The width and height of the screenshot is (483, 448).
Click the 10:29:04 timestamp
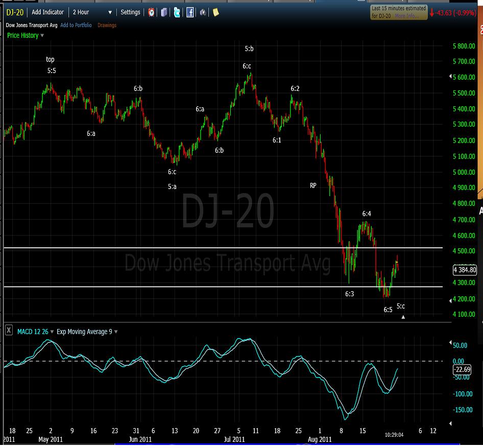(394, 435)
